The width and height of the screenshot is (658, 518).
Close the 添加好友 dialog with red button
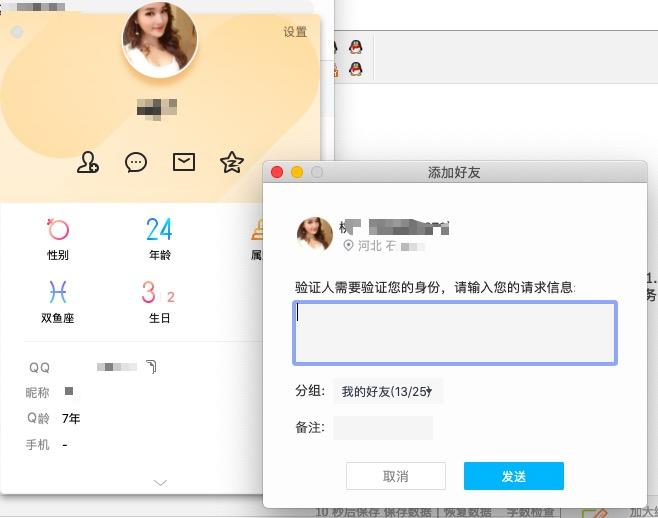[278, 172]
